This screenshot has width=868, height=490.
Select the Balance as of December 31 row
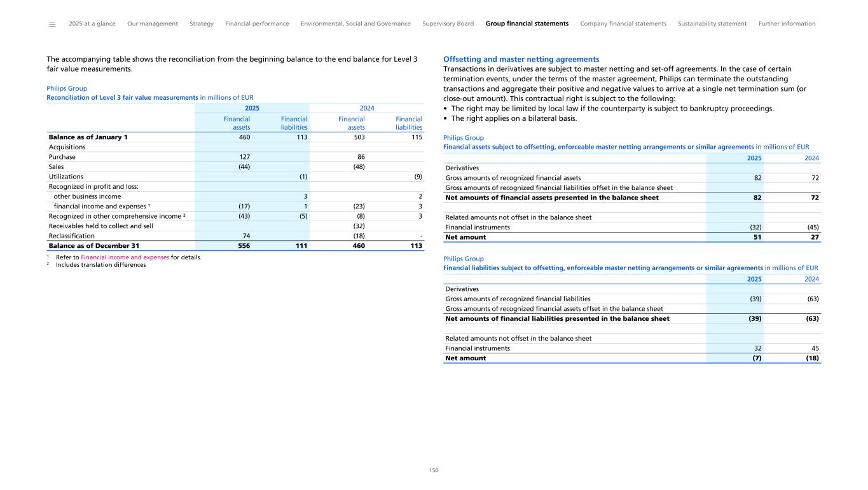[x=94, y=246]
